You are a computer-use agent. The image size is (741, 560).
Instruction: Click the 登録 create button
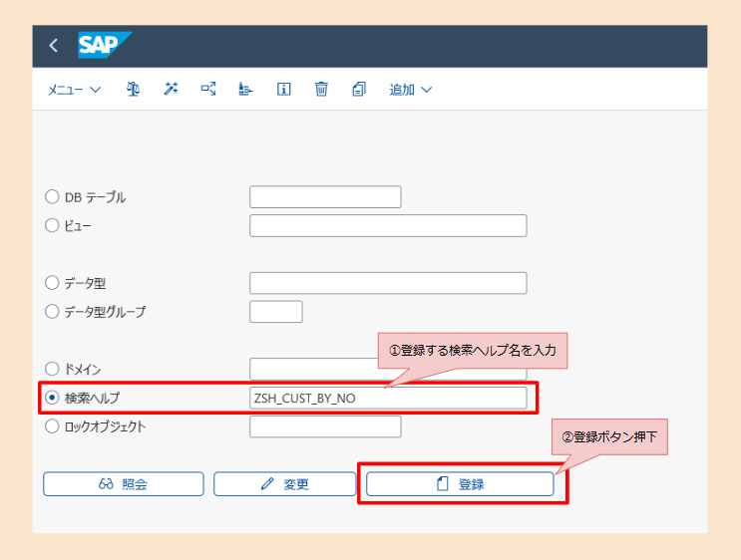coord(460,484)
